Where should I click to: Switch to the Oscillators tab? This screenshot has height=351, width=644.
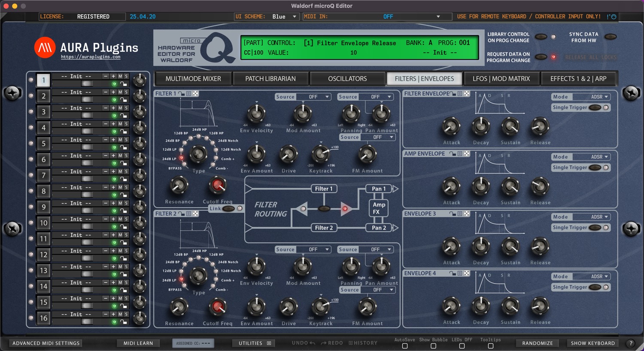click(347, 79)
